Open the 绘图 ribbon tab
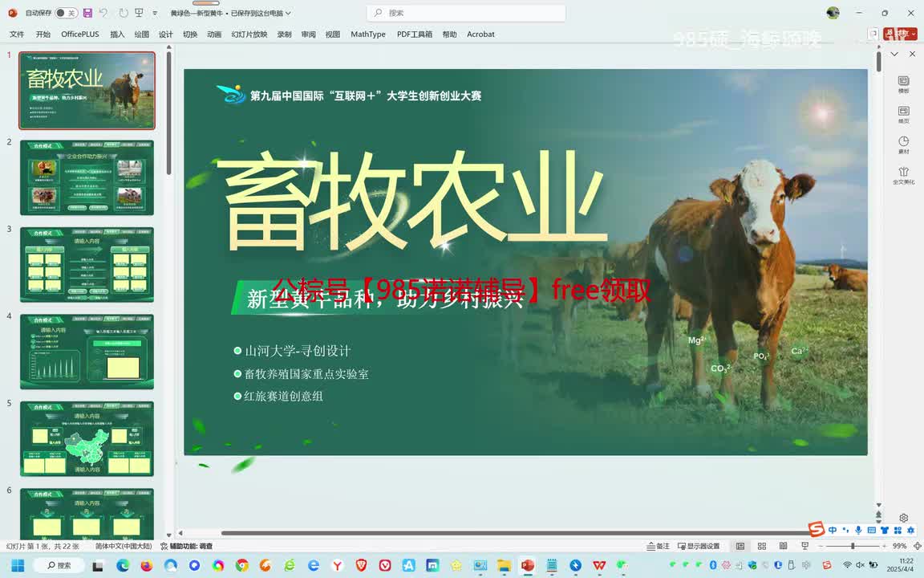This screenshot has height=578, width=924. click(x=141, y=35)
